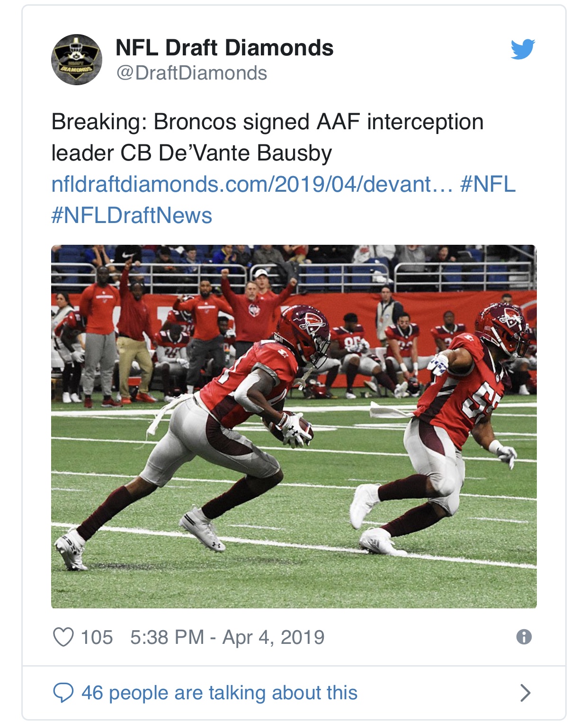Click the @DraftDiamonds handle

point(192,73)
